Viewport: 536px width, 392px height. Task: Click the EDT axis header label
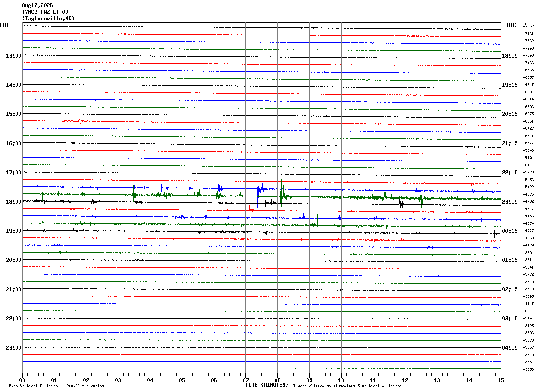point(4,25)
